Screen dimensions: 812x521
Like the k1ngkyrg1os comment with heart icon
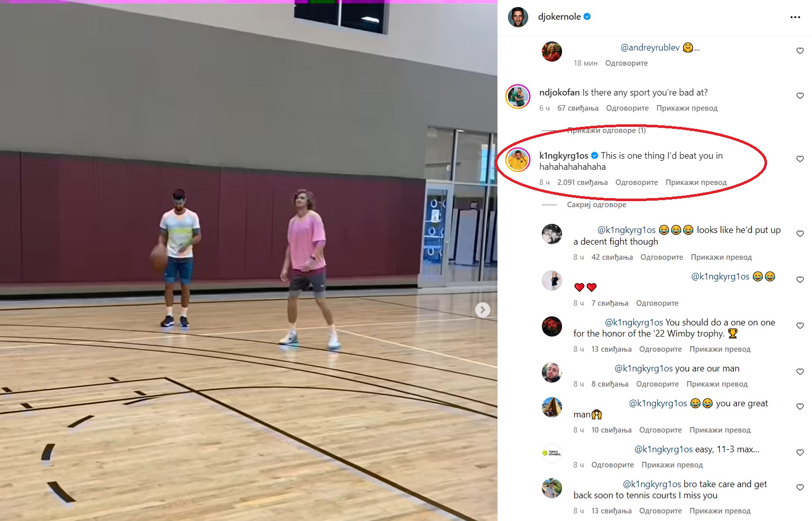(x=800, y=159)
